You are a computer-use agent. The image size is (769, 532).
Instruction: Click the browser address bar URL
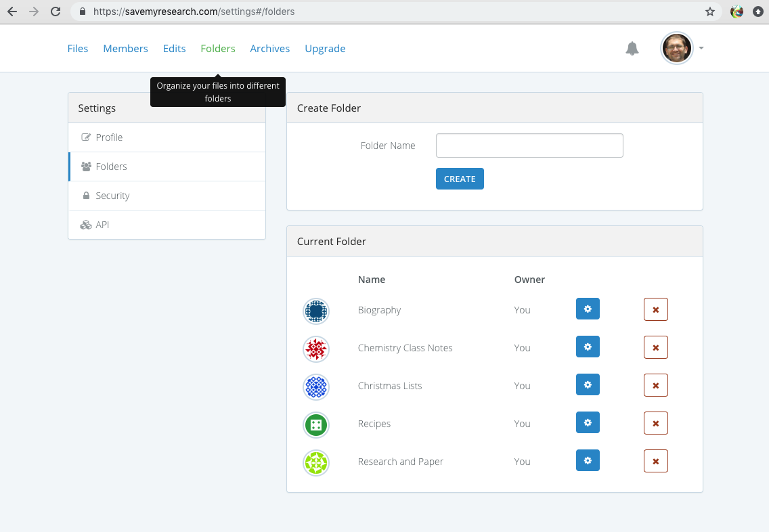click(x=194, y=12)
